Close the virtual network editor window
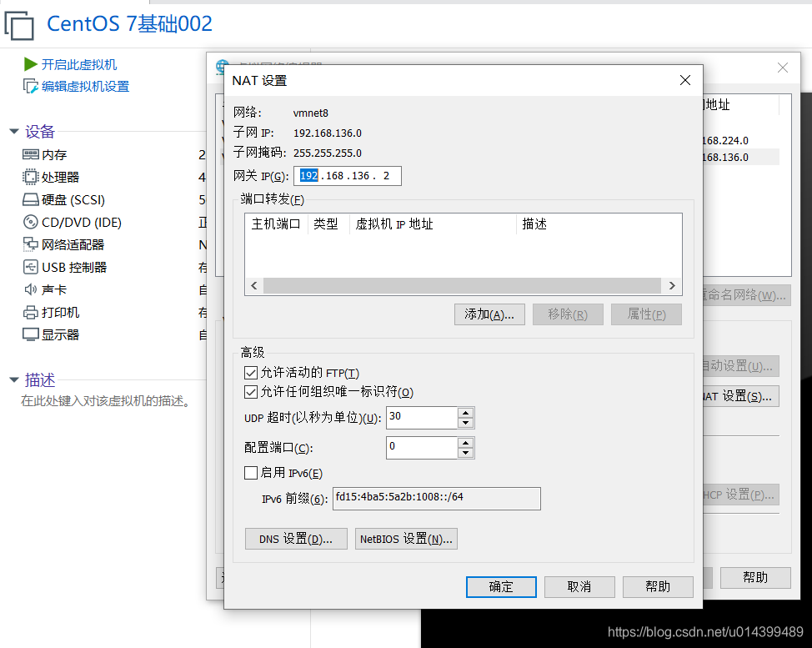Screen dimensions: 812x648 click(x=783, y=68)
